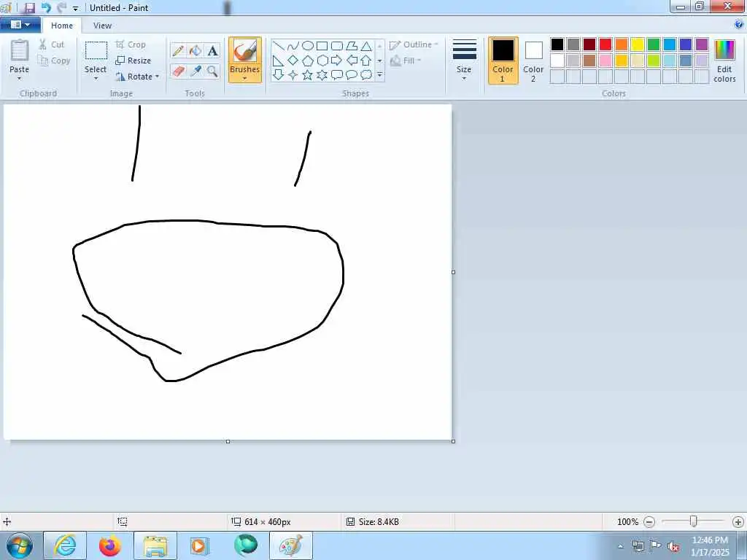Choose the Down arrow shape
The image size is (747, 560).
(279, 75)
